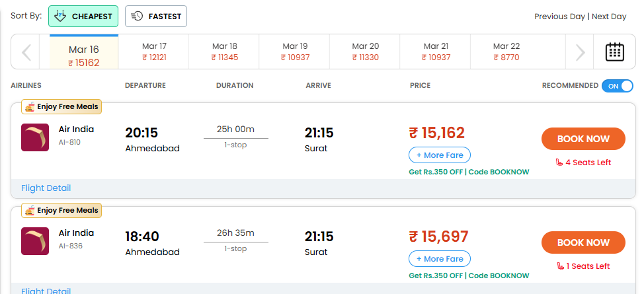The image size is (644, 294).
Task: Click Air India logo for flight AI-836
Action: pos(35,240)
